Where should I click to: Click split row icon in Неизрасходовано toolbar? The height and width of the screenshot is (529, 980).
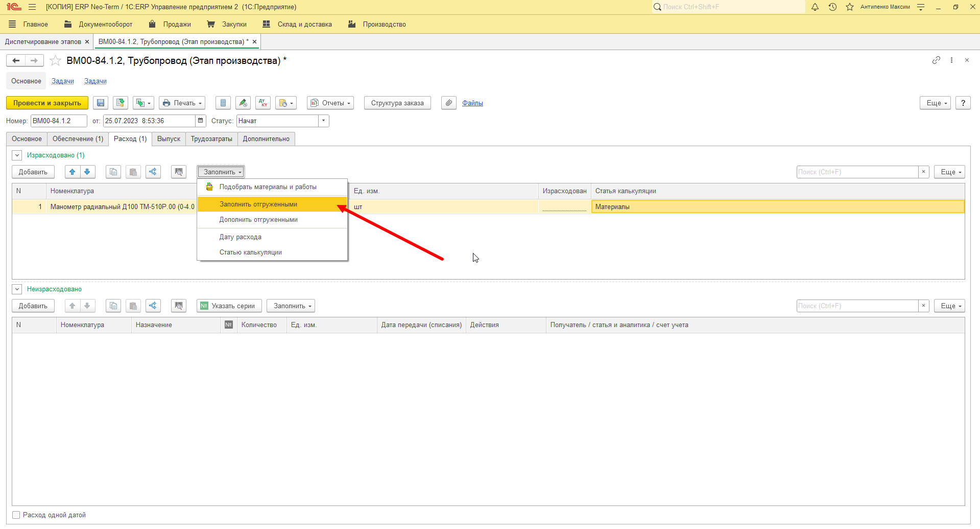pyautogui.click(x=153, y=306)
